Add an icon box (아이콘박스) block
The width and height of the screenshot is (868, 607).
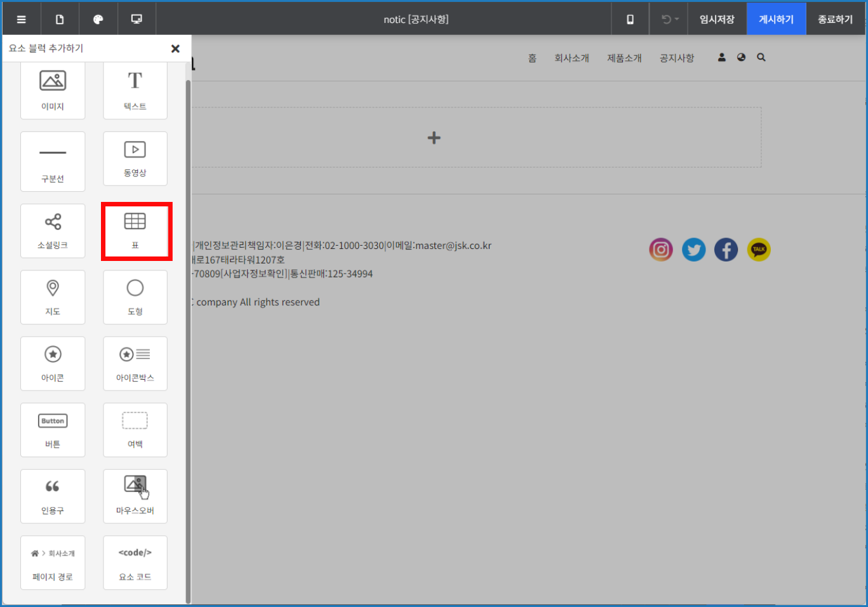[135, 363]
